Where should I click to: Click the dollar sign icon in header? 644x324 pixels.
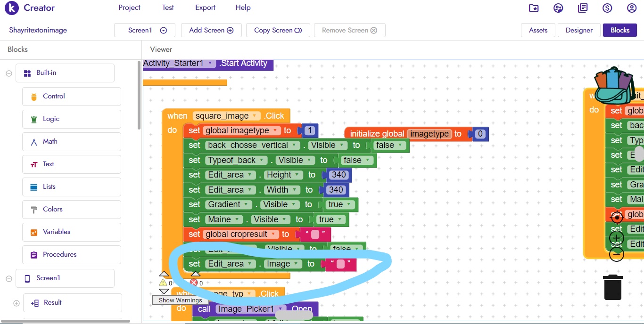607,8
